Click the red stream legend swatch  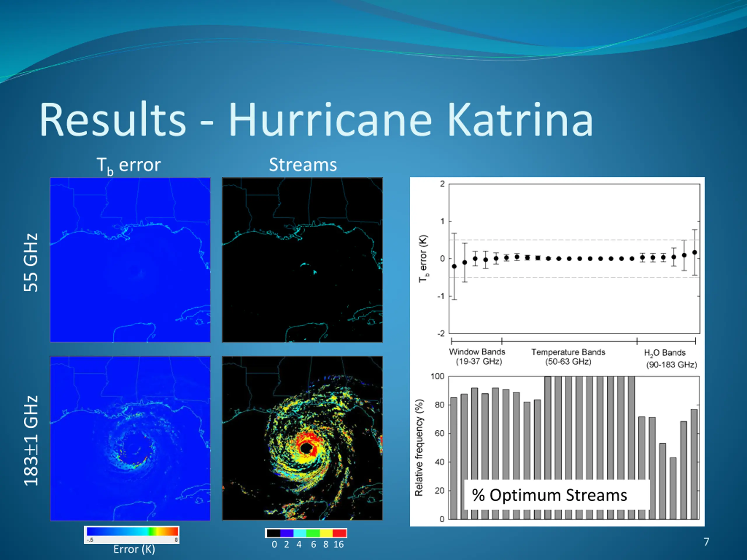339,533
